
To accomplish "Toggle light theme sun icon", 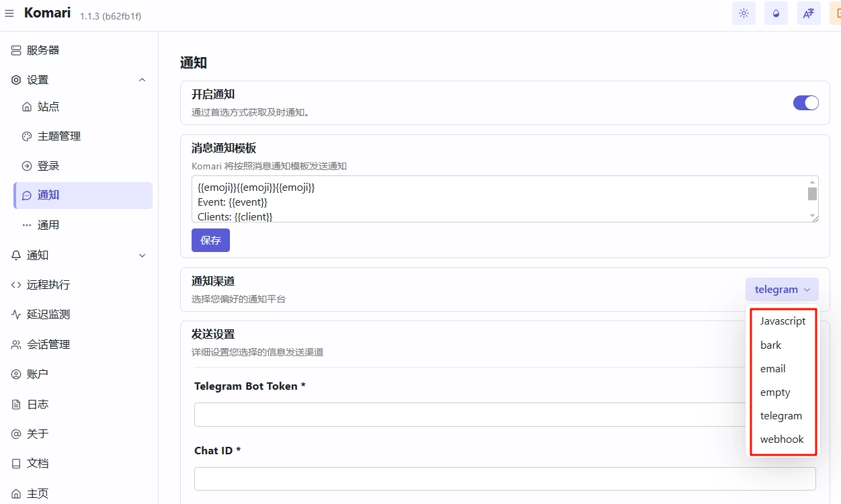I will (x=744, y=13).
